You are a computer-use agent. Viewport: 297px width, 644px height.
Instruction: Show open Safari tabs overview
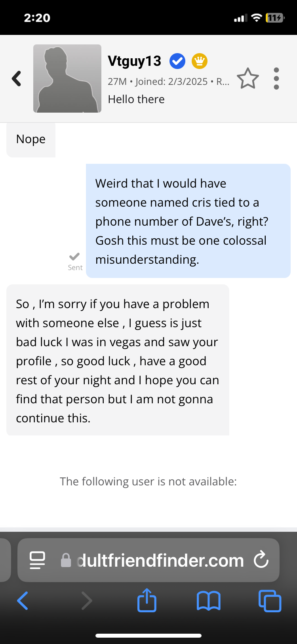270,600
